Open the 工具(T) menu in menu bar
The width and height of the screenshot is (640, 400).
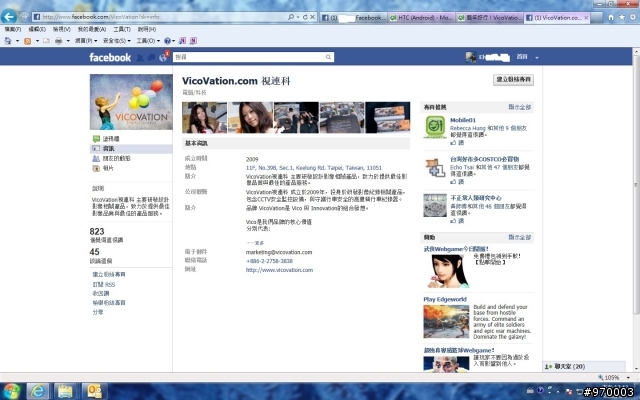[122, 29]
